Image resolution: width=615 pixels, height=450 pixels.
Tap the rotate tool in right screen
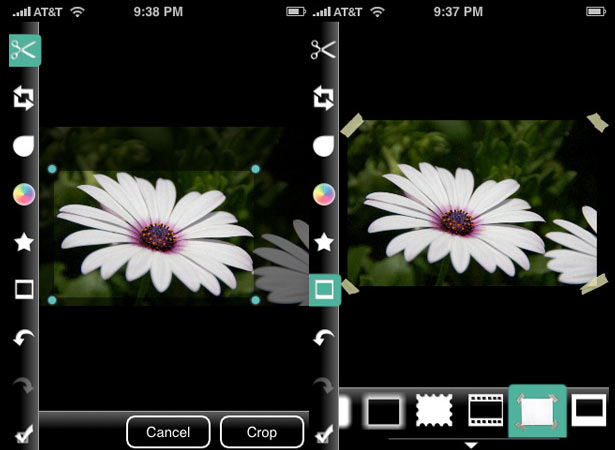point(324,98)
